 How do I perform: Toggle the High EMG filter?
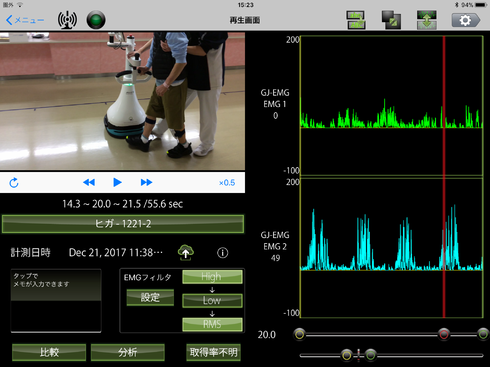[x=212, y=277]
